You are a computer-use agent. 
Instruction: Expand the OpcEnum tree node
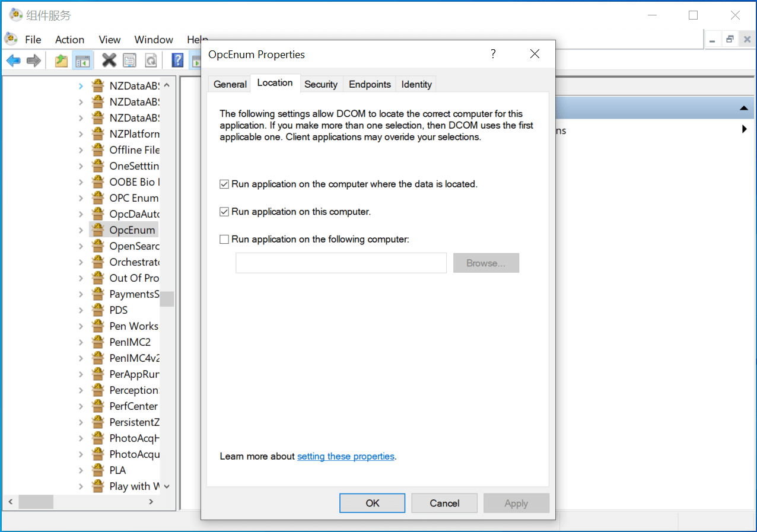tap(81, 230)
